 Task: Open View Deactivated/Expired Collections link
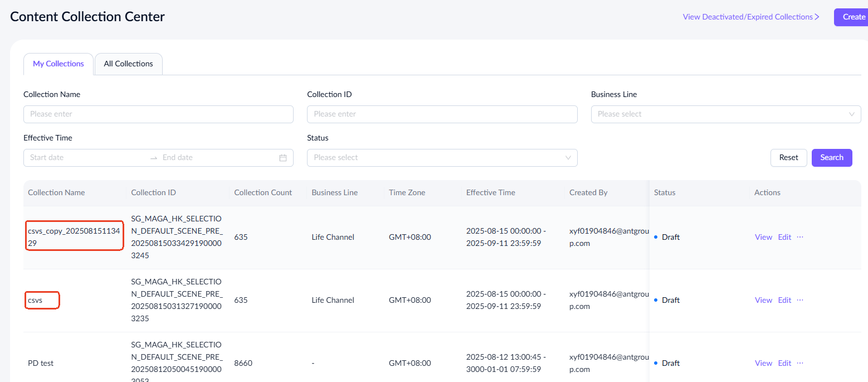tap(750, 17)
